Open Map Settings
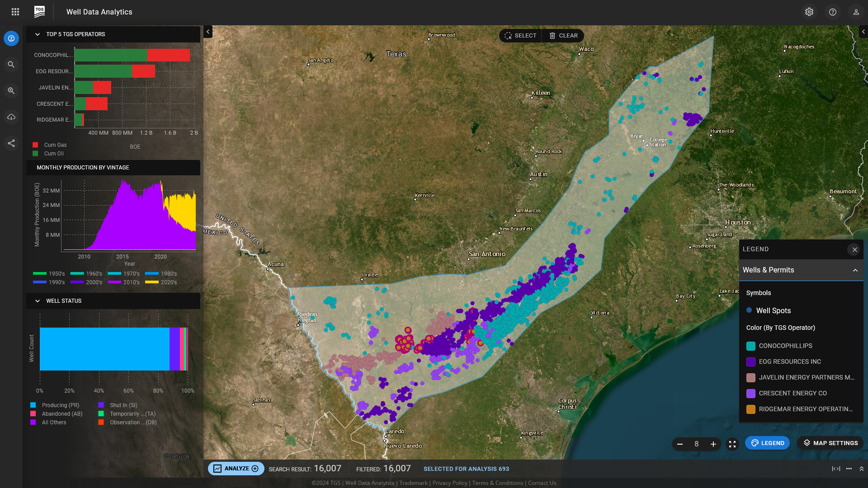Viewport: 868px width, 488px height. pos(830,443)
